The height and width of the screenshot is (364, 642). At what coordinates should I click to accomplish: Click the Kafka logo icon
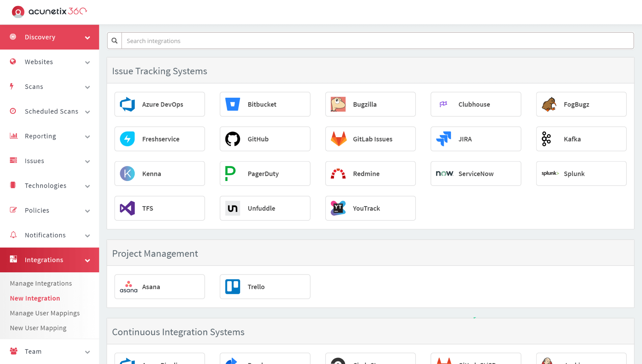tap(546, 139)
